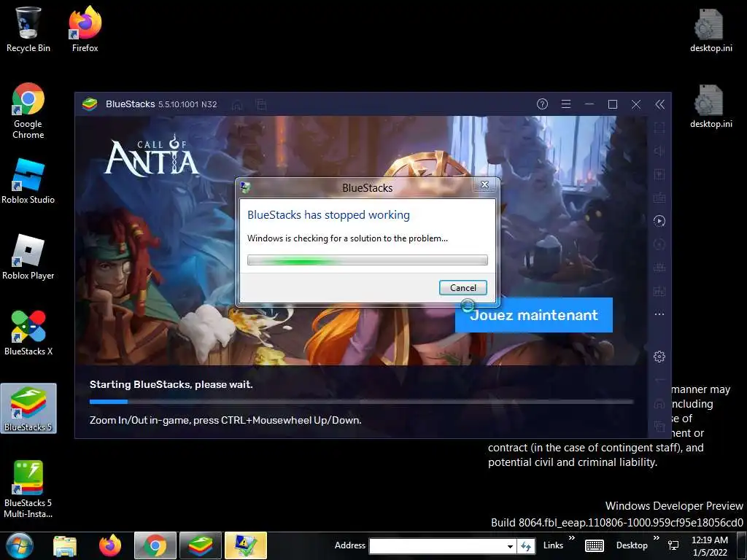
Task: Select the Google Chrome desktop shortcut
Action: coord(28,111)
